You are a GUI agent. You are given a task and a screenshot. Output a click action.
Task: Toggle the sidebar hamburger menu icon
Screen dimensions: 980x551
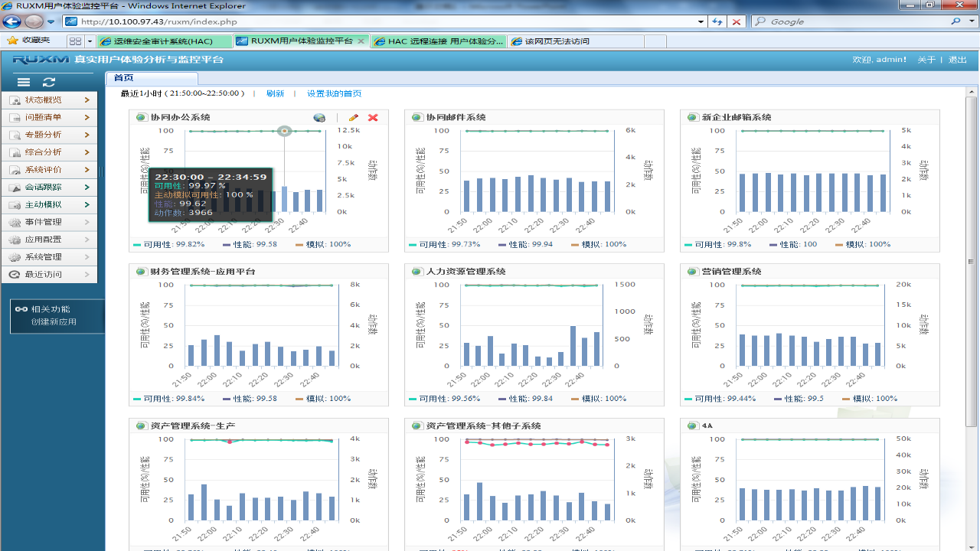click(24, 82)
